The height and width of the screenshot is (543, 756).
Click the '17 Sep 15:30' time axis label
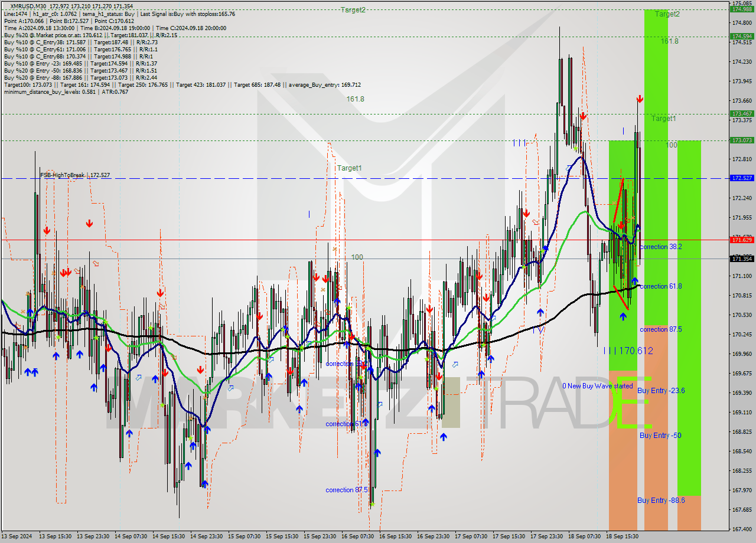509,537
